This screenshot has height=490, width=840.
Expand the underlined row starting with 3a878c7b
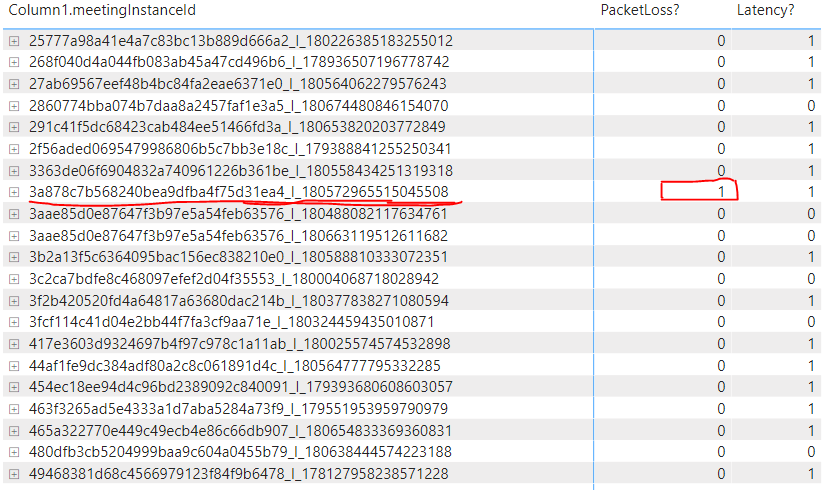point(14,192)
